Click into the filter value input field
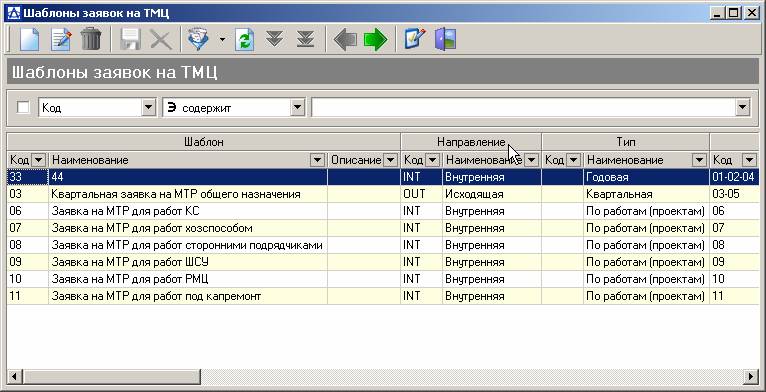Screen dimensions: 766x392 point(524,107)
